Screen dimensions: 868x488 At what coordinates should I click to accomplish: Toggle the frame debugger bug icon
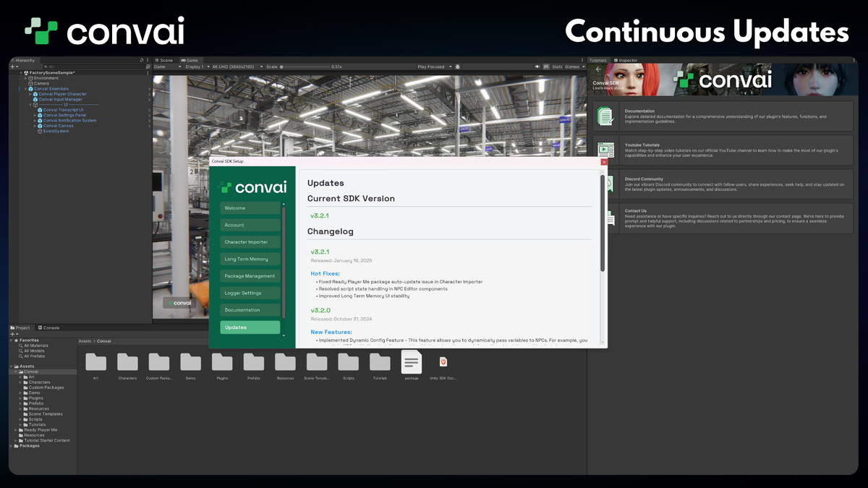[x=457, y=67]
